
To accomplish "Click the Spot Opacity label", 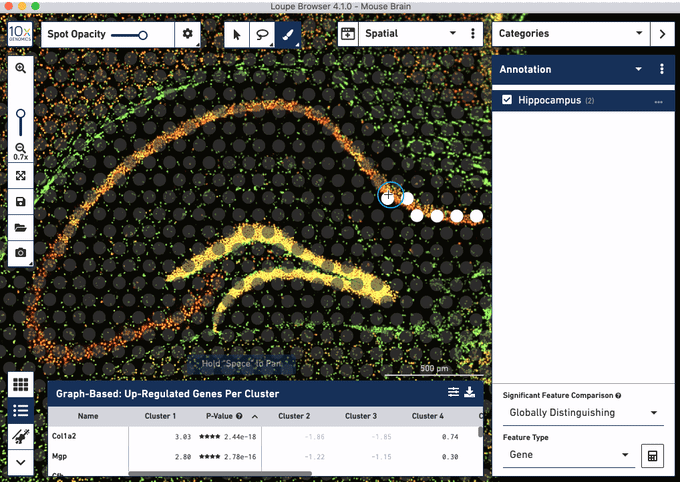I will (76, 34).
